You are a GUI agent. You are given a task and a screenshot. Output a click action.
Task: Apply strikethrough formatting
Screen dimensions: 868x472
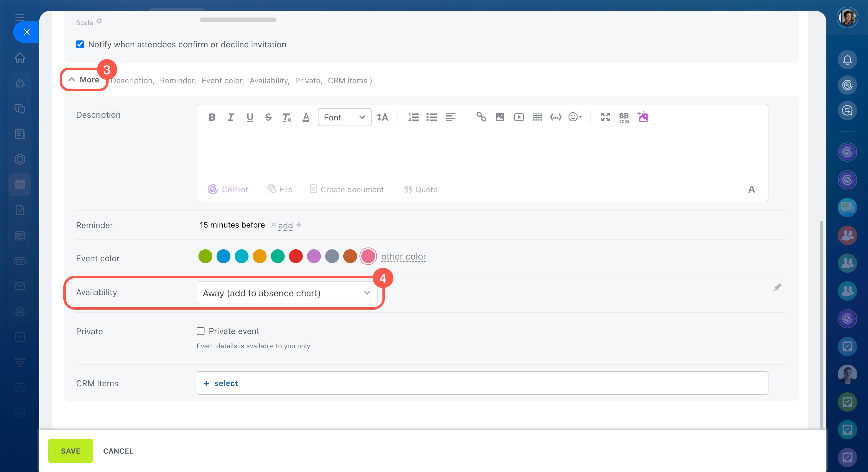point(268,117)
